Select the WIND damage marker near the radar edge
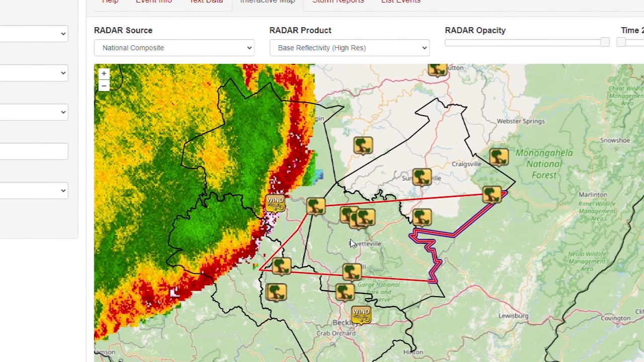Screen dimensions: 644x362 tap(275, 203)
